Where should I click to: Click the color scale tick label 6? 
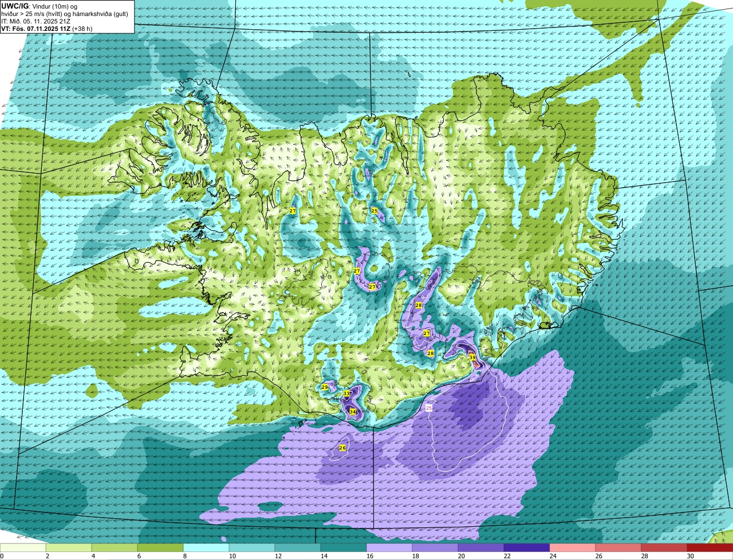139,556
